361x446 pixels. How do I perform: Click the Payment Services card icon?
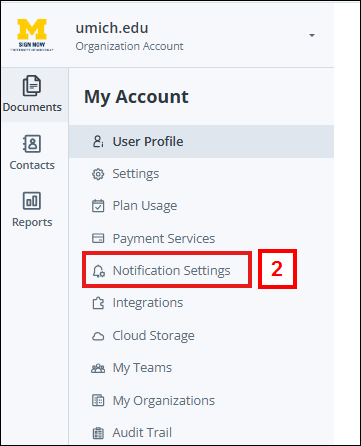pos(98,238)
